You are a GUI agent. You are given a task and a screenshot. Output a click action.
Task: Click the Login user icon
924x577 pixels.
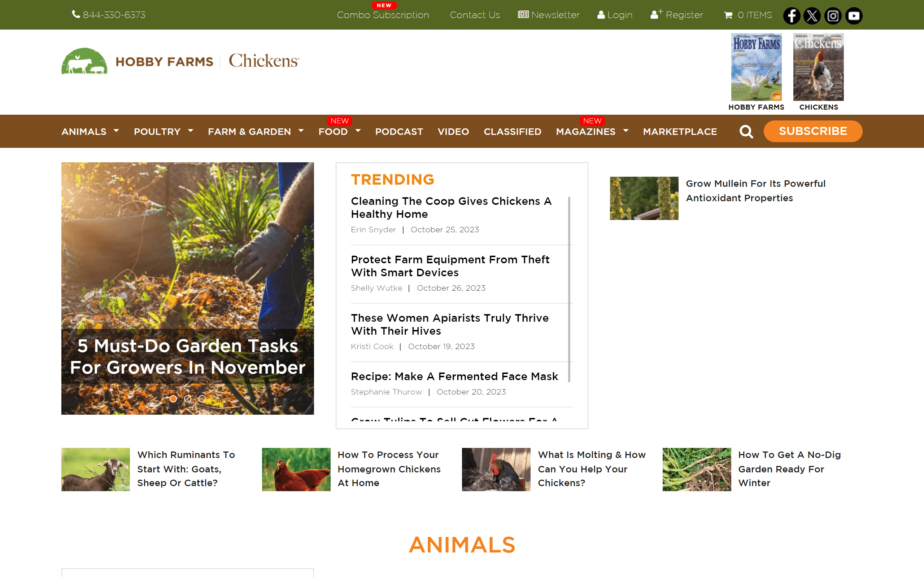click(x=601, y=15)
